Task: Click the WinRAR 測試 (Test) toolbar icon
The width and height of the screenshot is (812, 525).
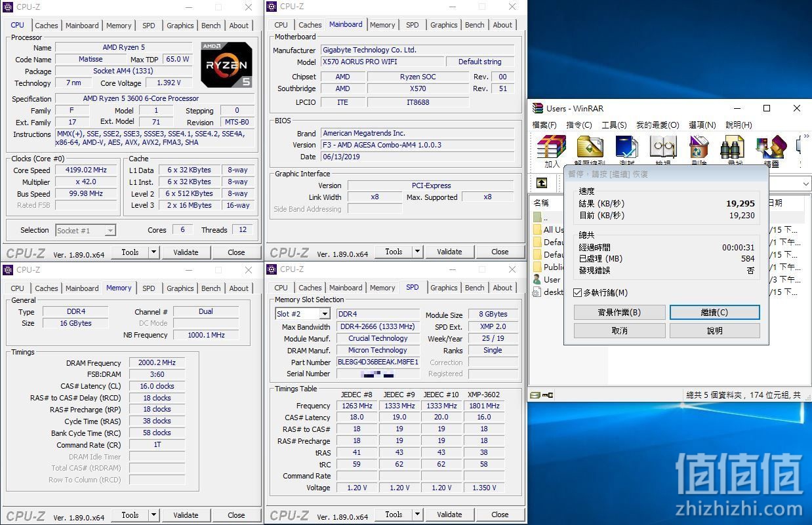Action: coord(626,147)
